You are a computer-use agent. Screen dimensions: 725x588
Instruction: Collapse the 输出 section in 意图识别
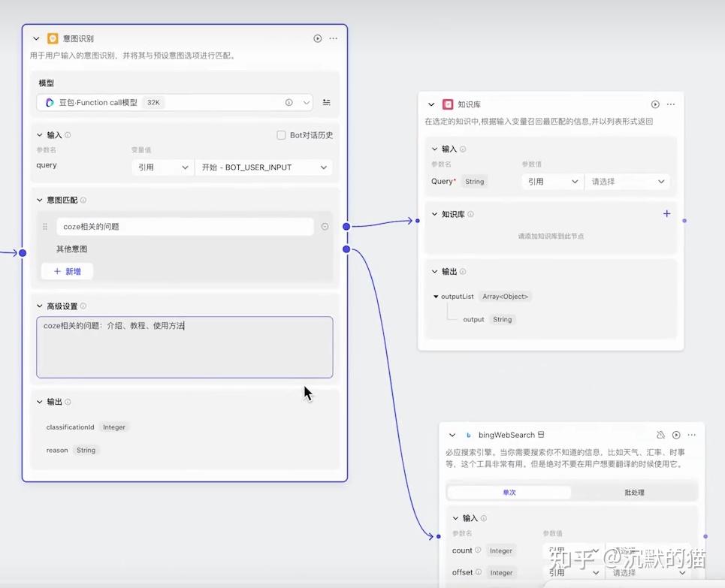40,402
